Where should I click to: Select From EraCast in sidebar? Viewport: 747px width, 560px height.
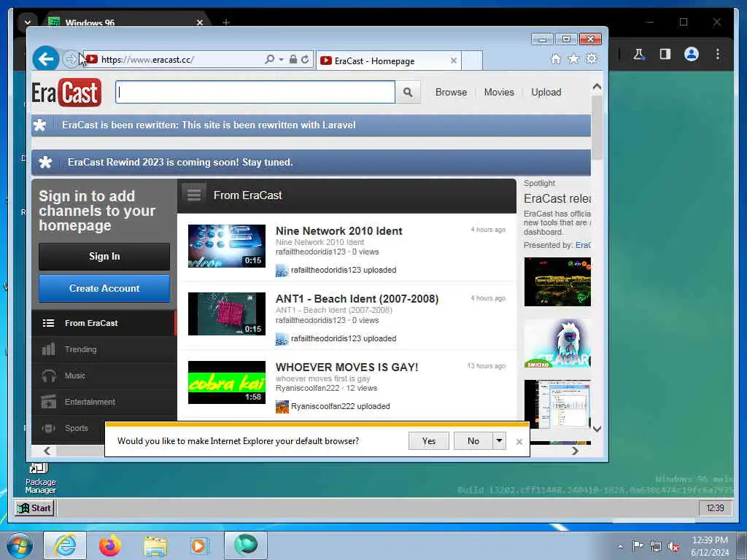(104, 323)
